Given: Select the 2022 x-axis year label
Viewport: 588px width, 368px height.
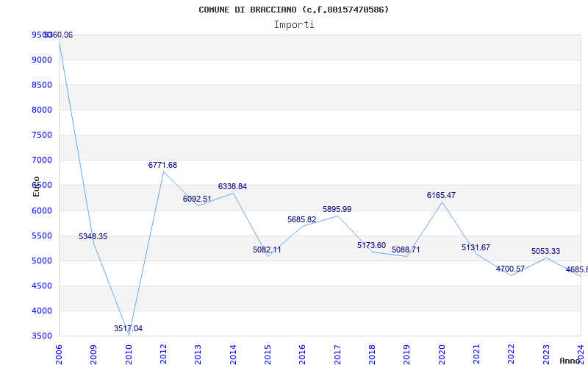Looking at the screenshot, I should click(x=512, y=355).
